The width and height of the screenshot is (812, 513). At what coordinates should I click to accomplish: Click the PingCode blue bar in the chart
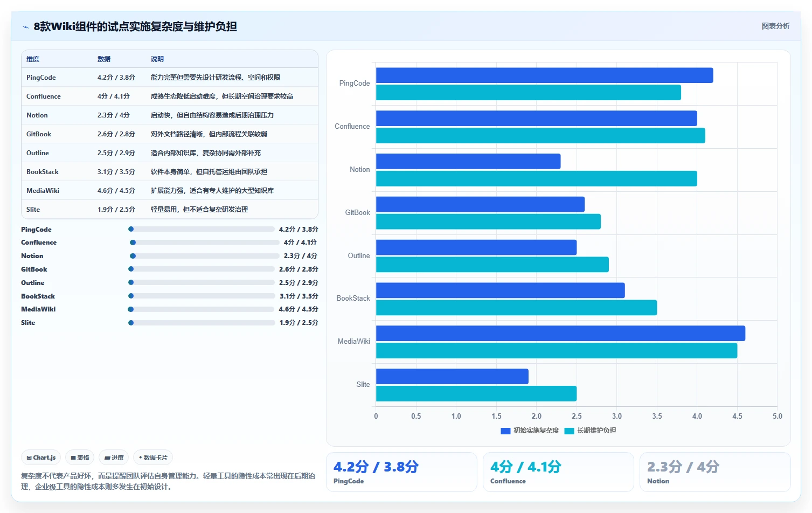545,75
